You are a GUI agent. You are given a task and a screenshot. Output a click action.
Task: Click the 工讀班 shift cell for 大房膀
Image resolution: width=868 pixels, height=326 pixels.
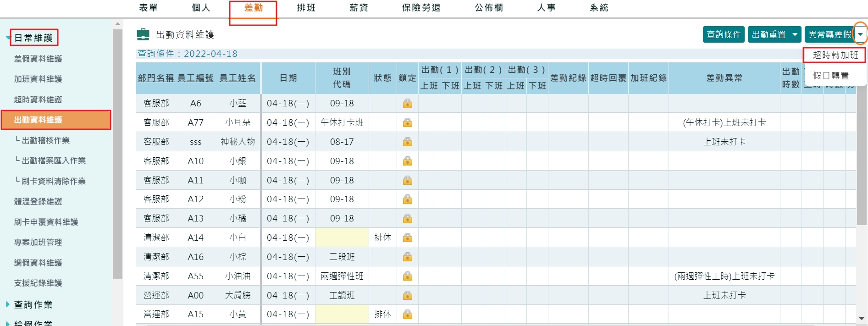pyautogui.click(x=342, y=295)
